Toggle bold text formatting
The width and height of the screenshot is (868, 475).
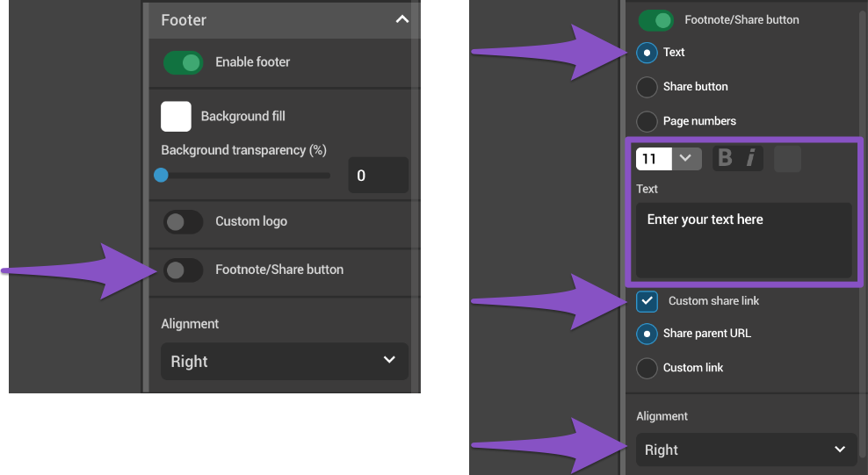725,158
